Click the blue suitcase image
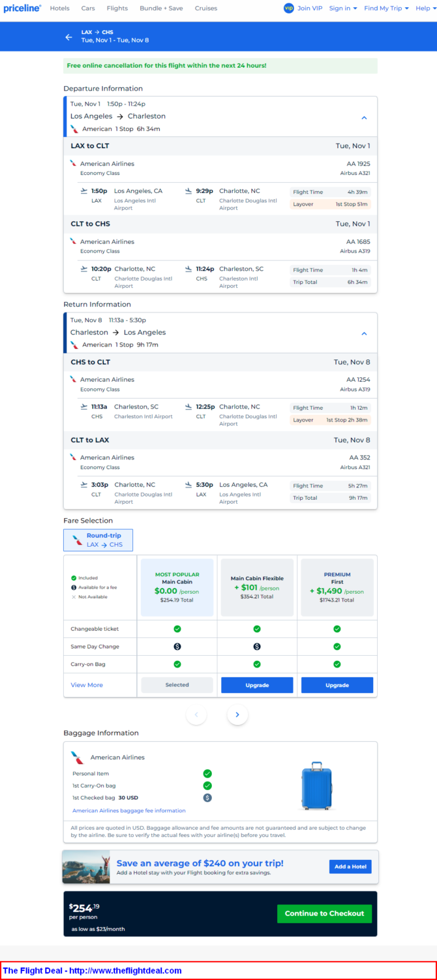Viewport: 437px width, 980px height. (316, 786)
